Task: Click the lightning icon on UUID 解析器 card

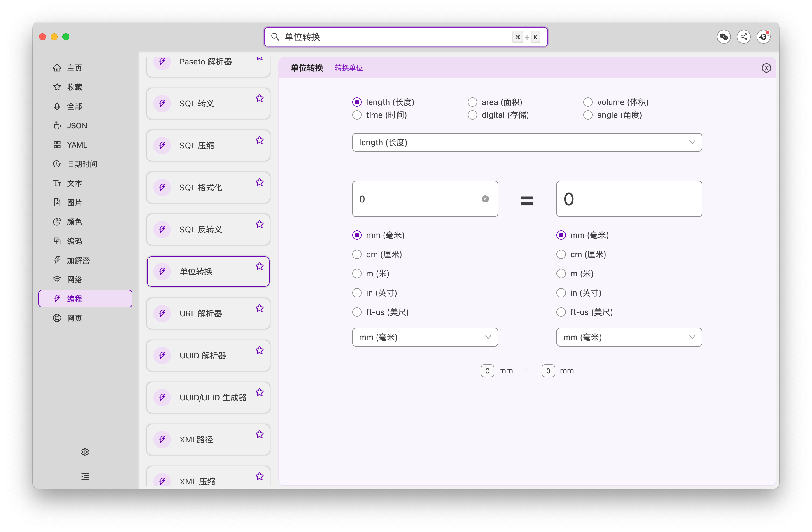Action: (162, 355)
